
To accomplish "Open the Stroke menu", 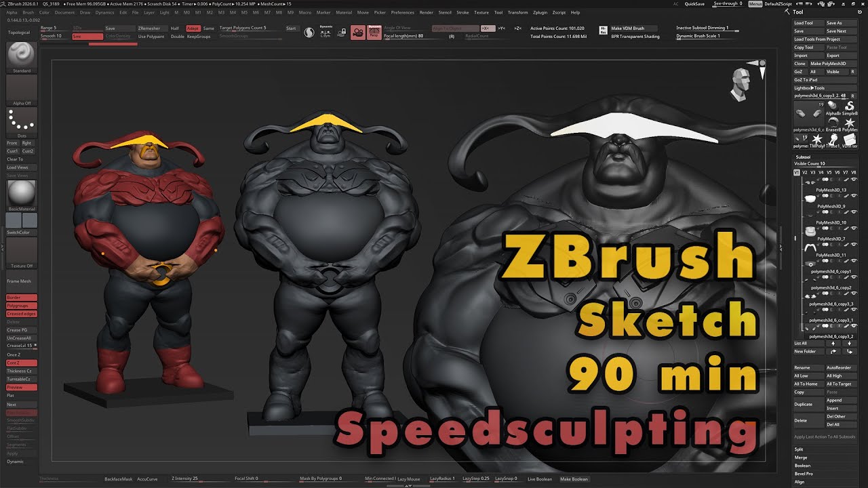I will coord(462,12).
